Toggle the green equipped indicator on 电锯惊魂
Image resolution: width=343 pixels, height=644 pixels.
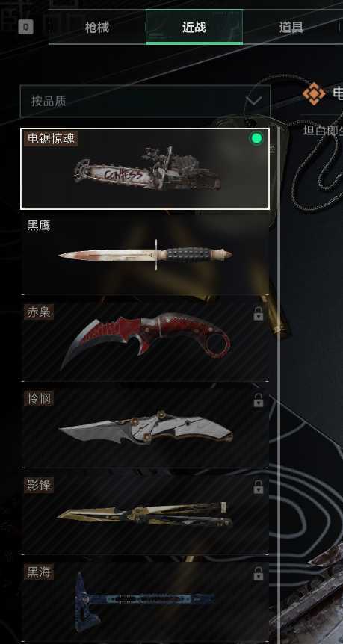pyautogui.click(x=257, y=139)
